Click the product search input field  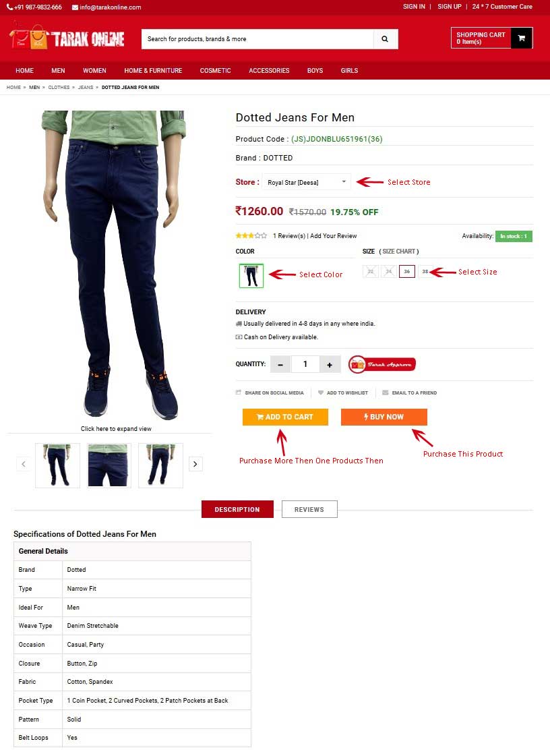click(x=257, y=39)
